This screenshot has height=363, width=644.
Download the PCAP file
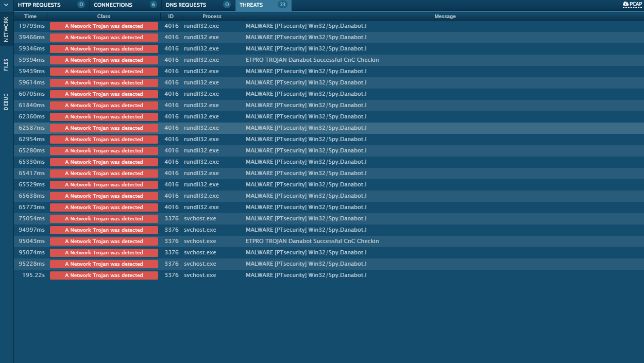632,4
